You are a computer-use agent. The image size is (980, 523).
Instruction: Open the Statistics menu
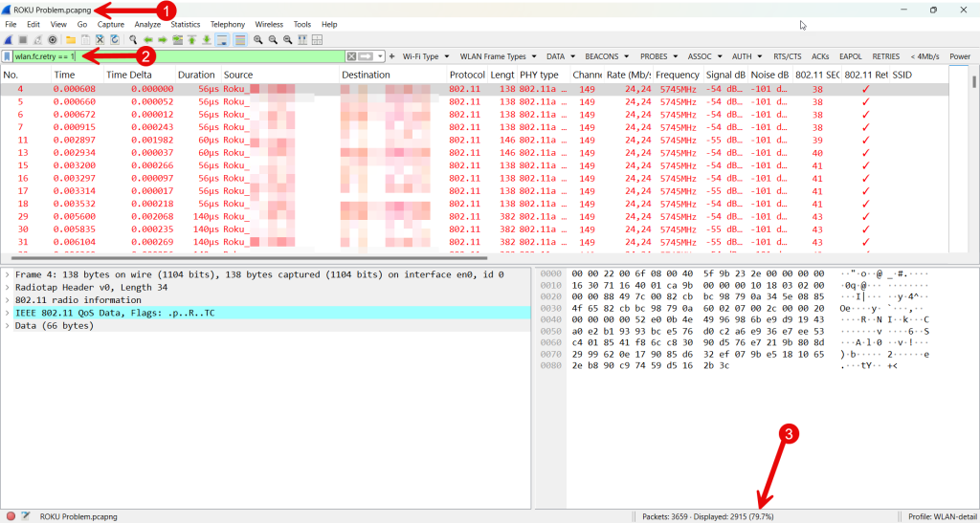point(185,24)
